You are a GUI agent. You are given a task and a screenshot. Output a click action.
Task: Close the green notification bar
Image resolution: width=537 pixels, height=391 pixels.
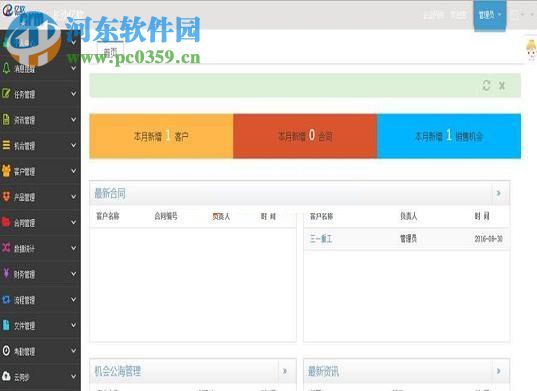(x=502, y=85)
